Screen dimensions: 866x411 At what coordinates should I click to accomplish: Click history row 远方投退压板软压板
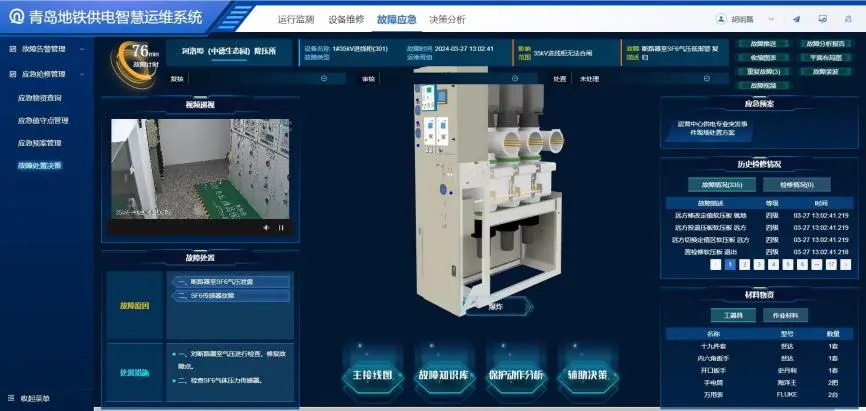pyautogui.click(x=758, y=228)
